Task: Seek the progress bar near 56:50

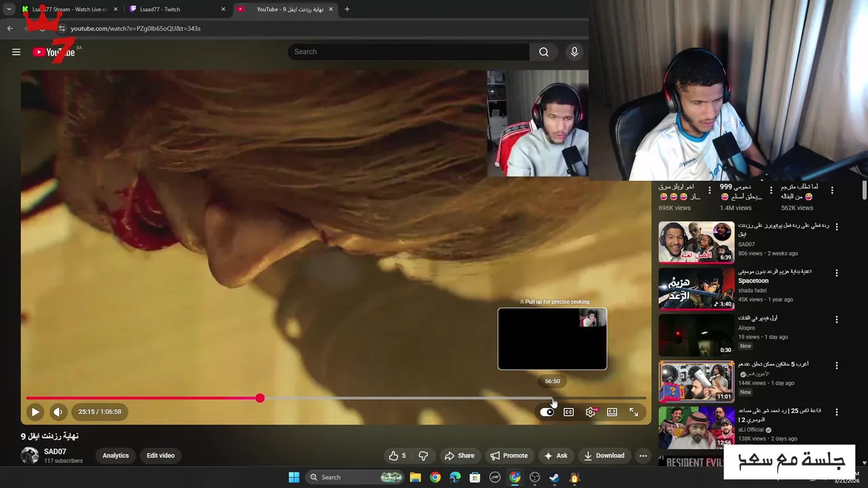Action: pos(553,399)
